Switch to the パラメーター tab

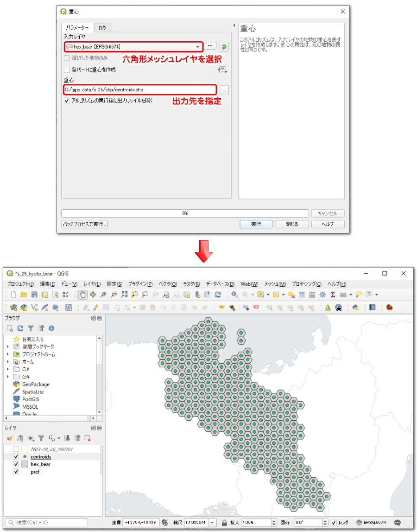(77, 27)
